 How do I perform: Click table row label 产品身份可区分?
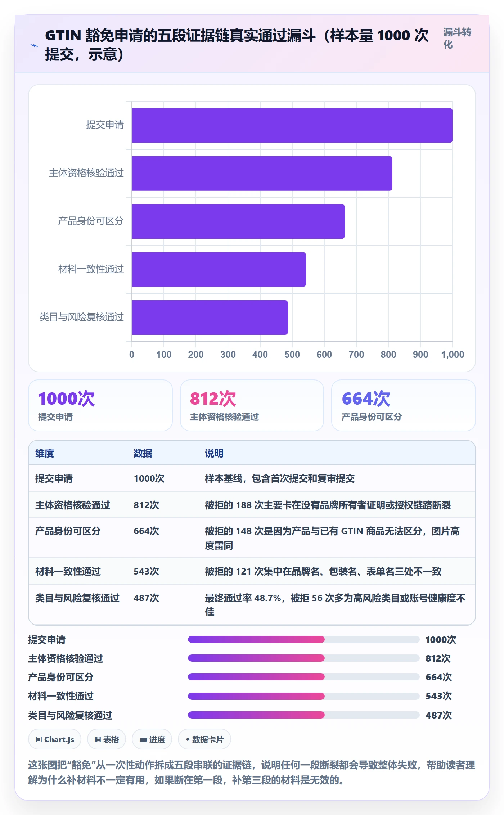tap(68, 531)
